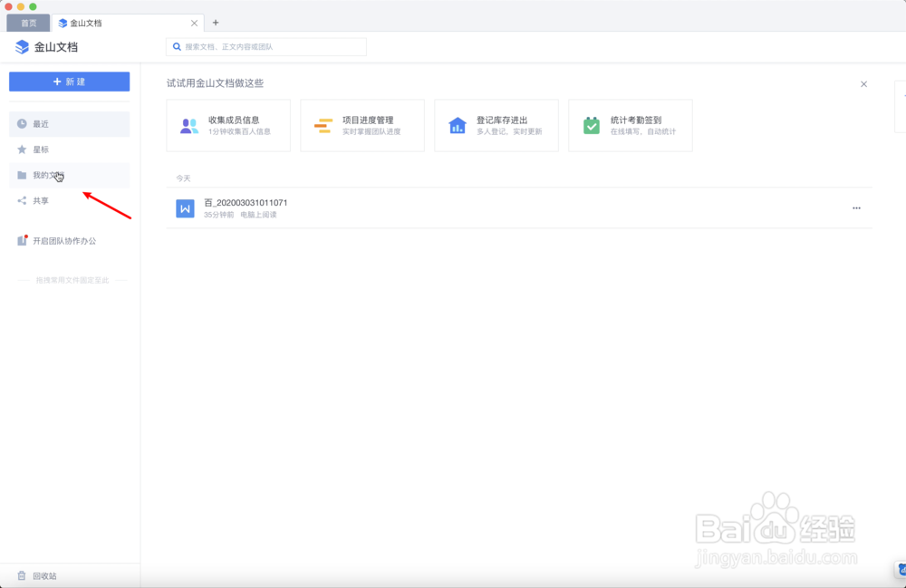Click the folder icon for 我的文档

(x=22, y=175)
